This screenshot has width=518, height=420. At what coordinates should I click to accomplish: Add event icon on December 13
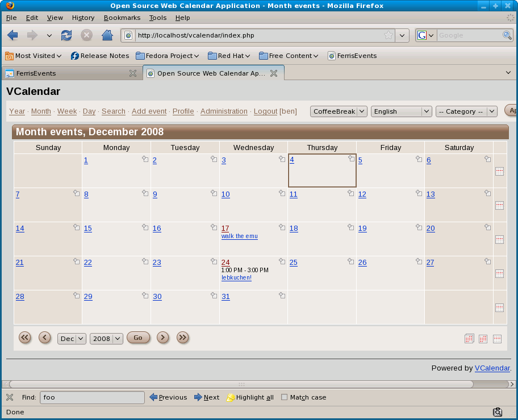[487, 193]
